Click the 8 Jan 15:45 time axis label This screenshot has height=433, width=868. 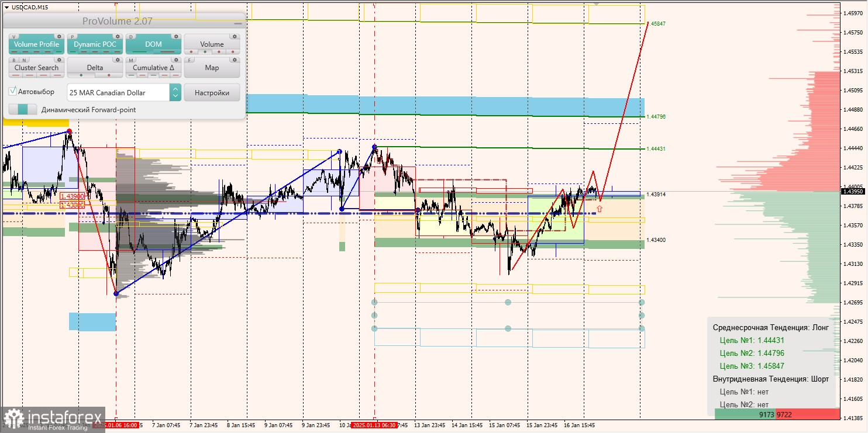pos(241,425)
